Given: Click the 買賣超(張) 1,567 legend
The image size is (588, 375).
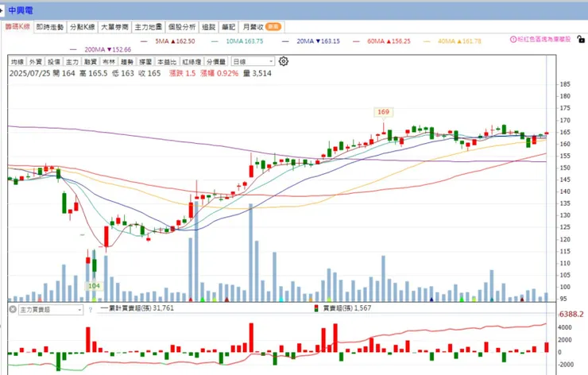Looking at the screenshot, I should pyautogui.click(x=342, y=308).
